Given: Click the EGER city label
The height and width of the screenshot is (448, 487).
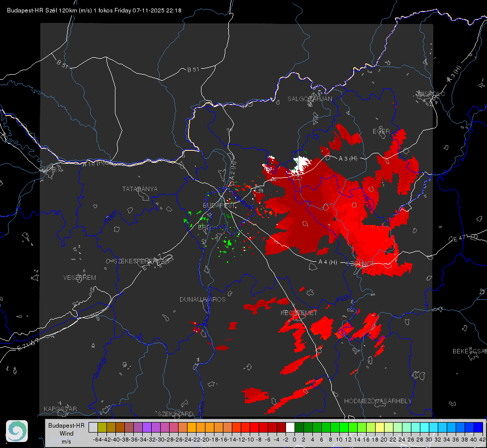Looking at the screenshot, I should coord(381,131).
